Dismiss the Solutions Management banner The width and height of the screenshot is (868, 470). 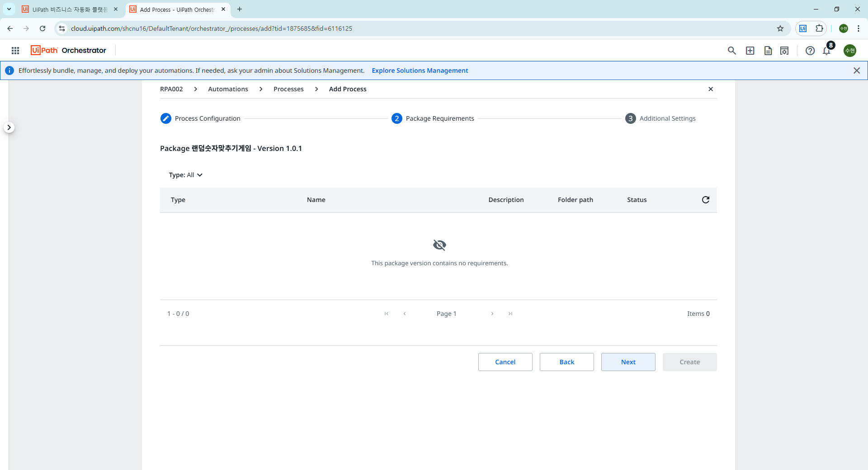coord(857,70)
